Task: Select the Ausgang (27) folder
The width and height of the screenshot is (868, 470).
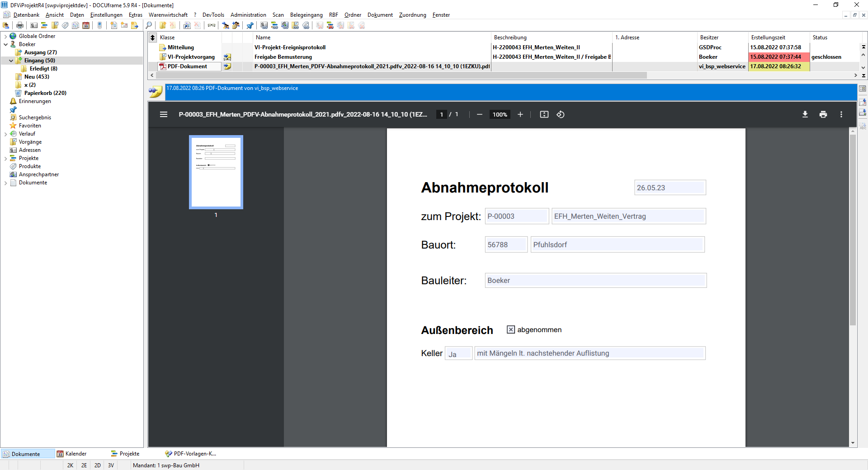Action: coord(40,52)
